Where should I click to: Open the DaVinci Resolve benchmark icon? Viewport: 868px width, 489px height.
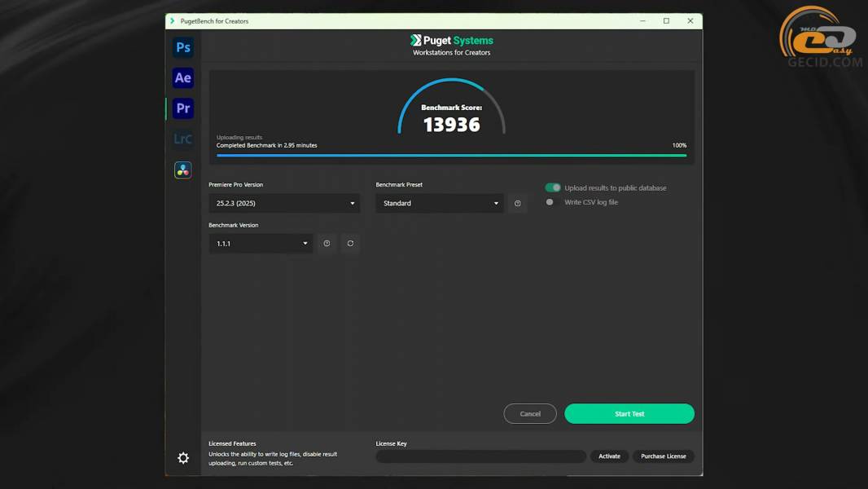click(x=183, y=170)
